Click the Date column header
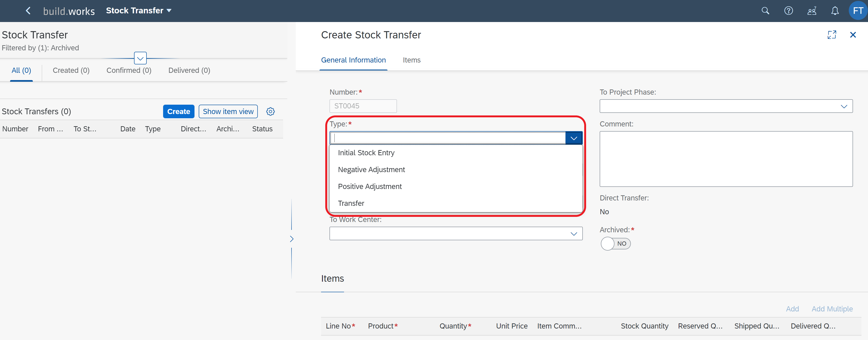 point(128,129)
